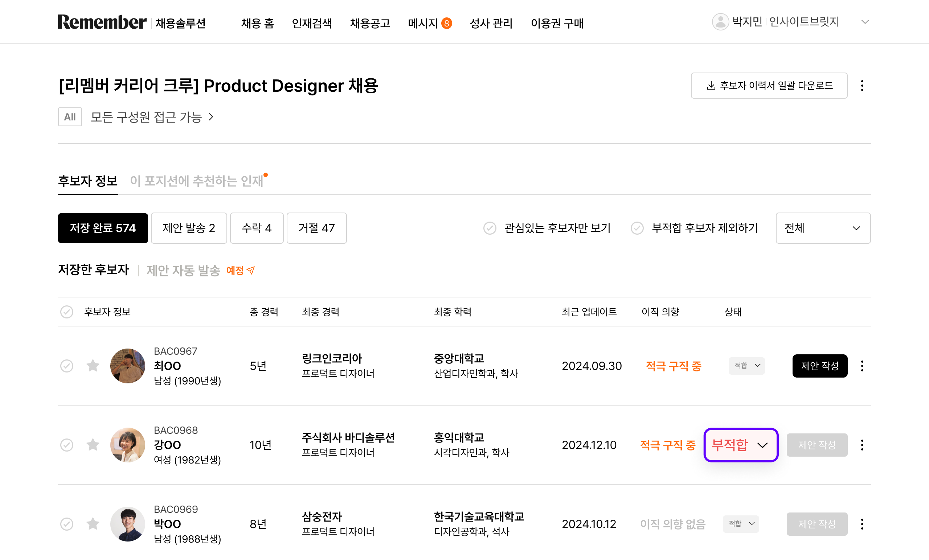
Task: Click 2024.09.30 update date
Action: point(592,366)
